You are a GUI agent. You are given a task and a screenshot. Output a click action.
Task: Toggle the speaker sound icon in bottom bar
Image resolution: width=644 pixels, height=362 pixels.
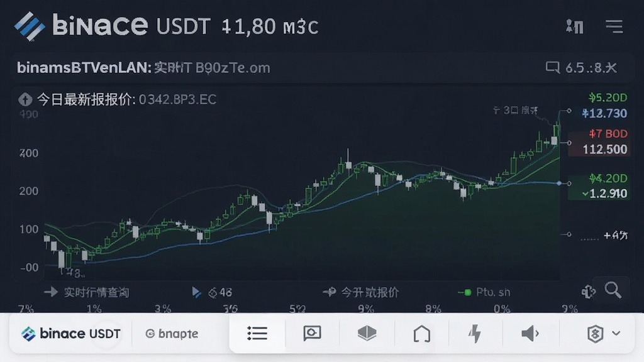click(x=530, y=333)
